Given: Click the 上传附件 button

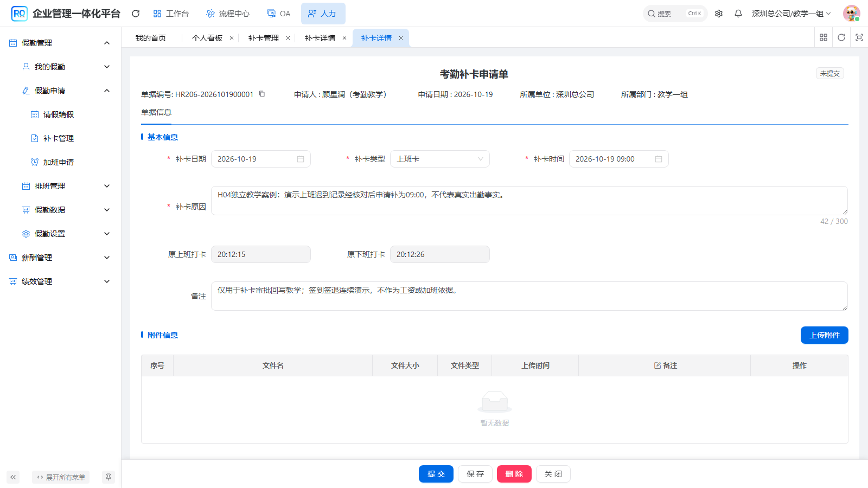Looking at the screenshot, I should click(825, 335).
